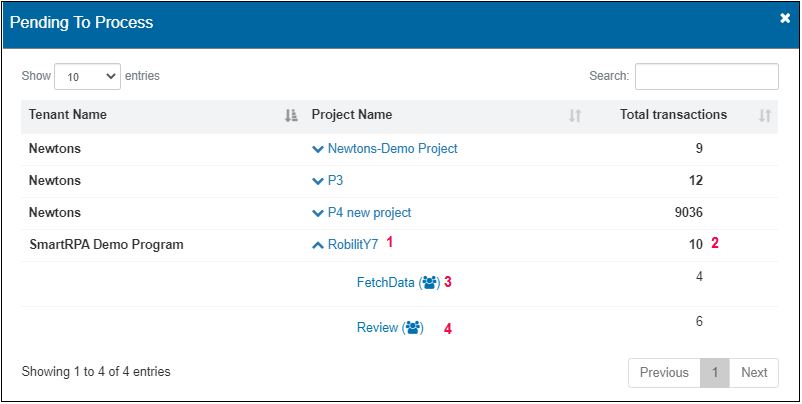Click inside the Search input field
The height and width of the screenshot is (404, 802).
coord(706,76)
